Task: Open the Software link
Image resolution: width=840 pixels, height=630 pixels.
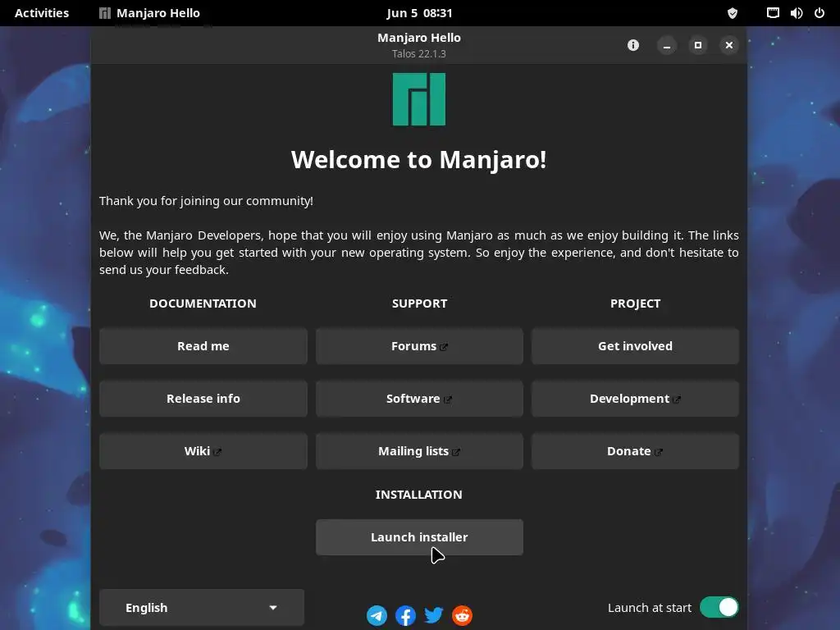Action: [419, 399]
